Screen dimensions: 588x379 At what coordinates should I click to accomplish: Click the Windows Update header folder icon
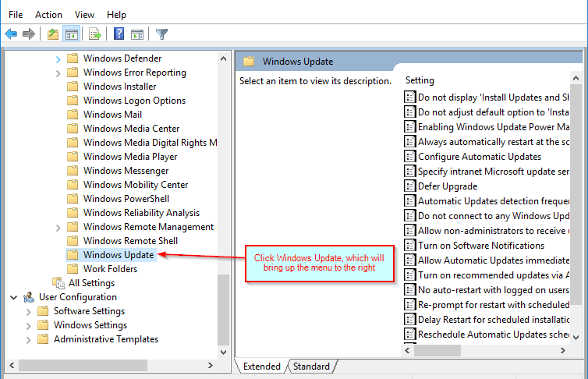point(249,62)
